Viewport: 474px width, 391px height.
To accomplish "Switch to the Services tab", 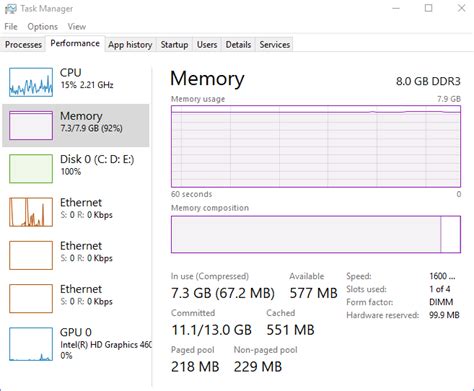I will click(x=275, y=45).
